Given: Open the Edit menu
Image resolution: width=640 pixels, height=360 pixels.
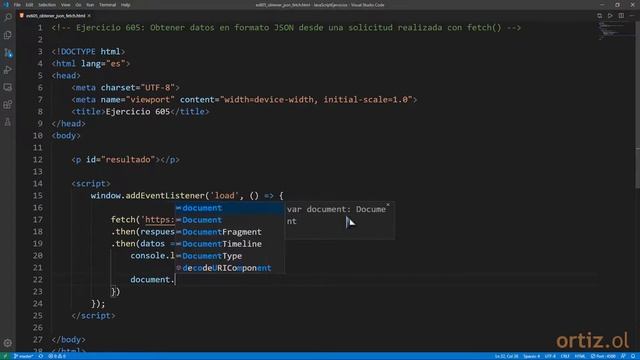Looking at the screenshot, I should coord(29,5).
